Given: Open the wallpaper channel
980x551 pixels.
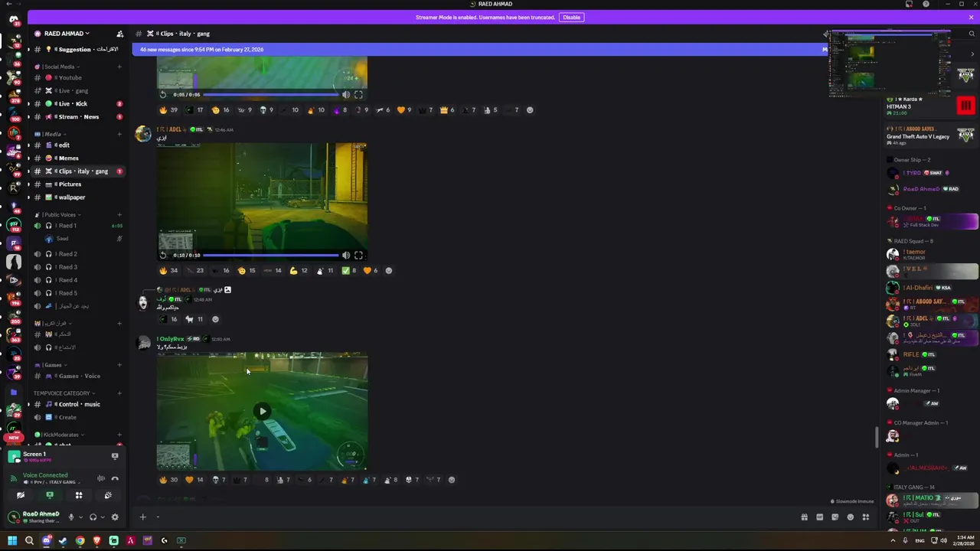Looking at the screenshot, I should [79, 197].
